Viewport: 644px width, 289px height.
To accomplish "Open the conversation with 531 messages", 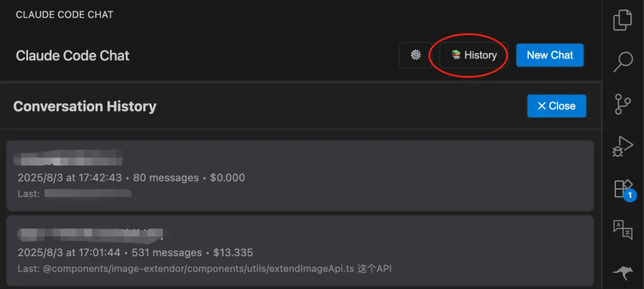I will (x=300, y=251).
